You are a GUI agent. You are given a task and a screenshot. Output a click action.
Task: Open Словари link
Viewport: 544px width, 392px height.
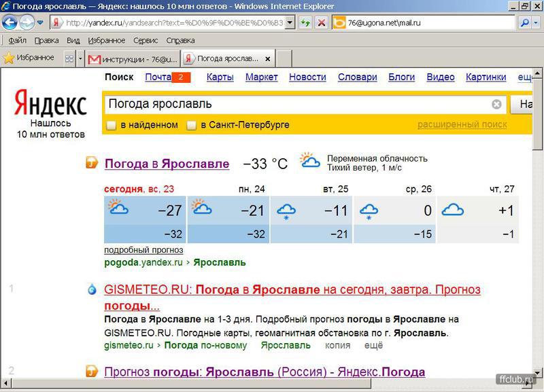(x=358, y=77)
